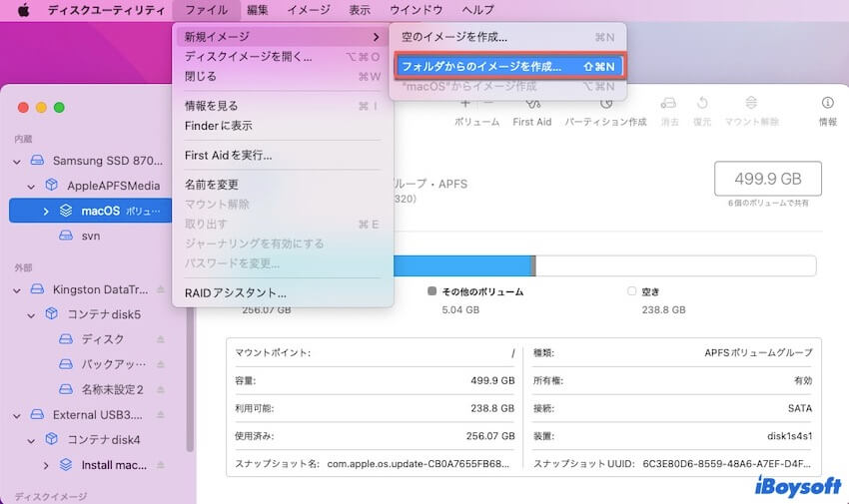Click the その他のボリューム legend swatch
The height and width of the screenshot is (504, 849).
[431, 291]
